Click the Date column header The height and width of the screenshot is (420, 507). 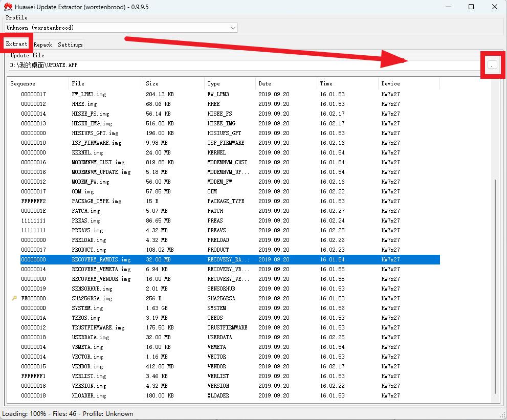[x=286, y=83]
